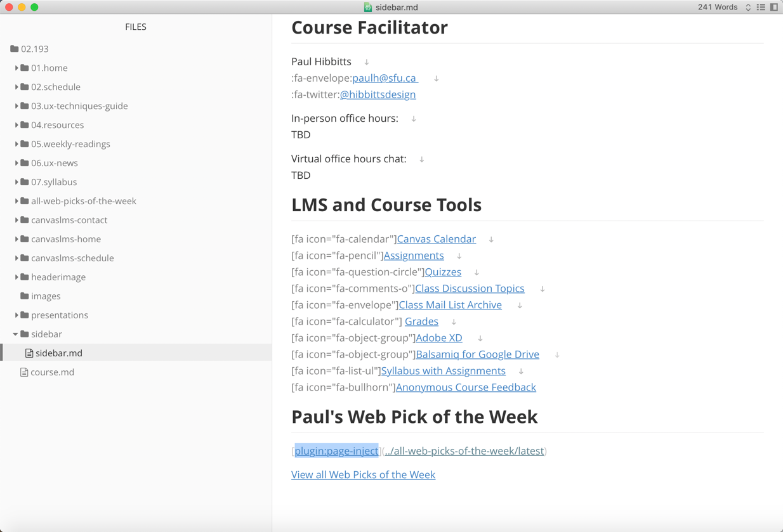Screen dimensions: 783x532
Task: Open the Canvas Calendar link
Action: click(437, 239)
